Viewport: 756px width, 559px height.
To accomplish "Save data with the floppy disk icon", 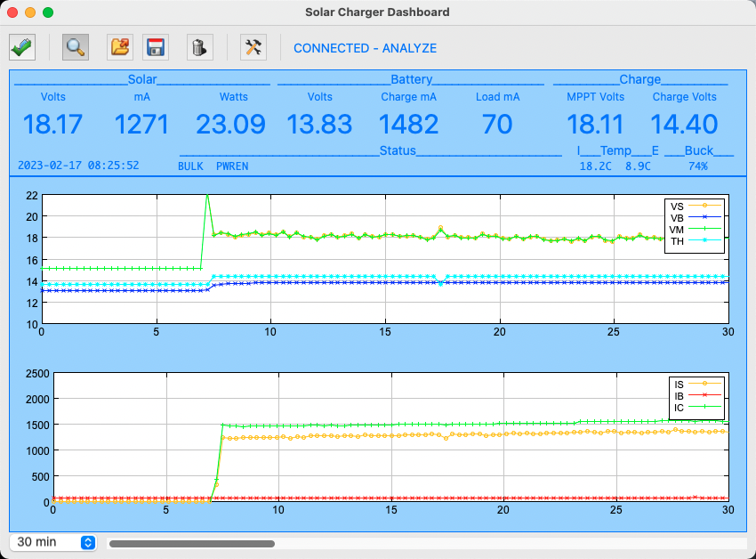I will 156,47.
